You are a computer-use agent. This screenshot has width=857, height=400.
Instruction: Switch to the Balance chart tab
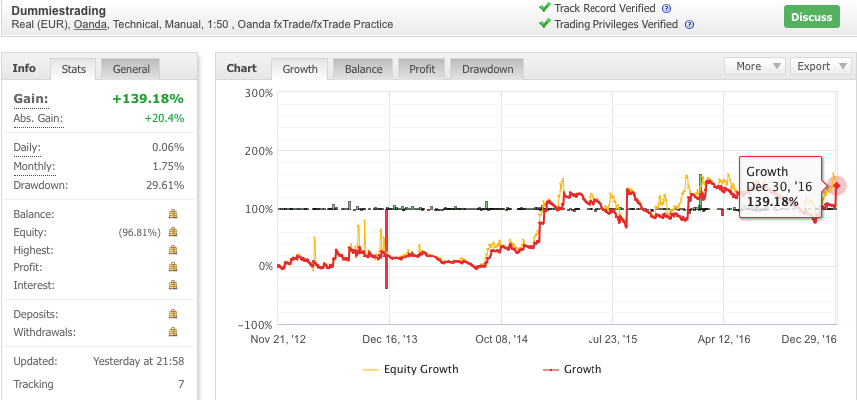pos(364,69)
